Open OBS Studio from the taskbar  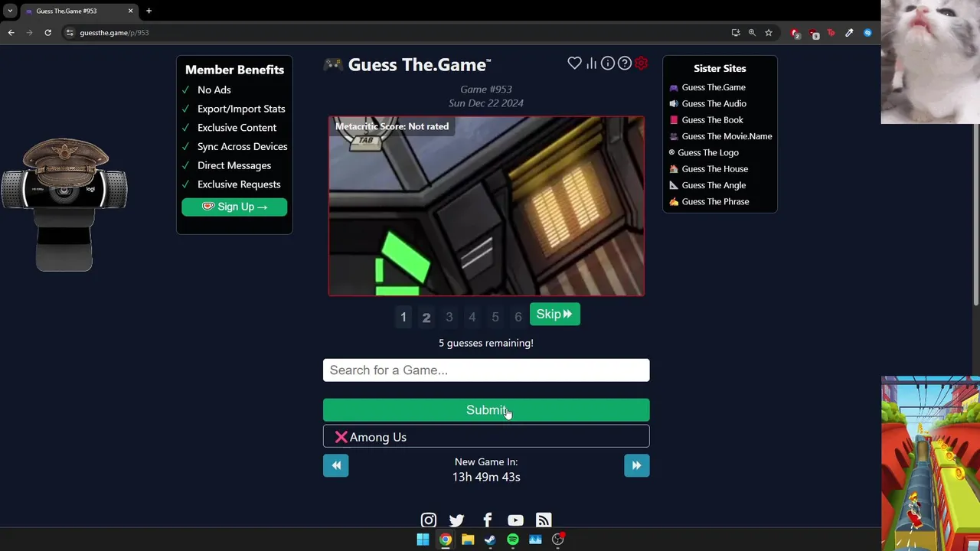(558, 540)
